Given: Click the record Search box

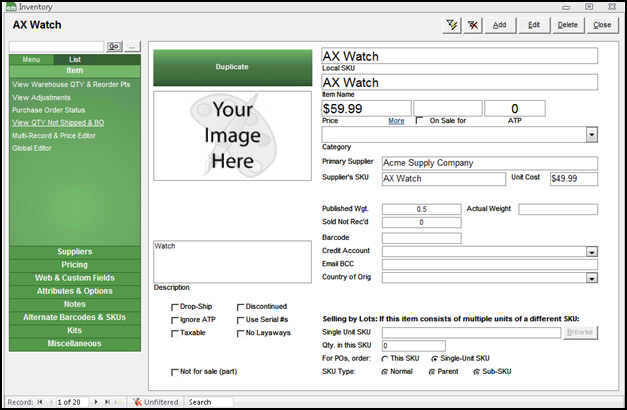Looking at the screenshot, I should (210, 402).
